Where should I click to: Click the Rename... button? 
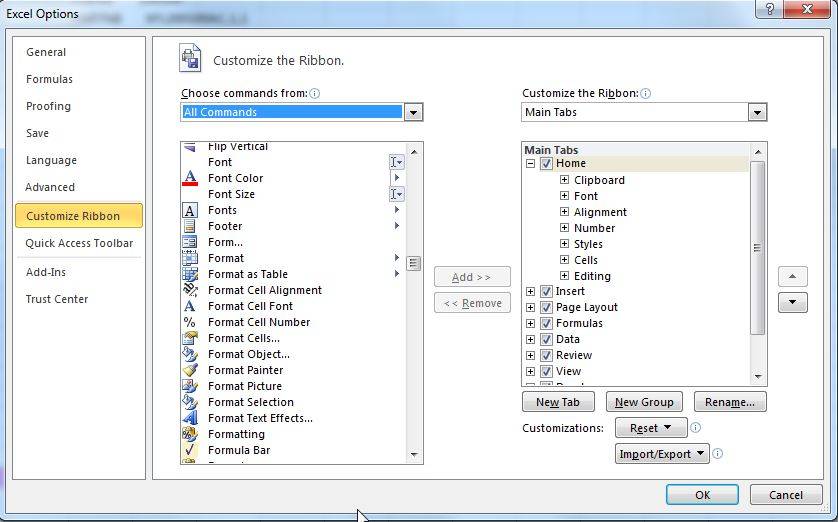coord(730,402)
